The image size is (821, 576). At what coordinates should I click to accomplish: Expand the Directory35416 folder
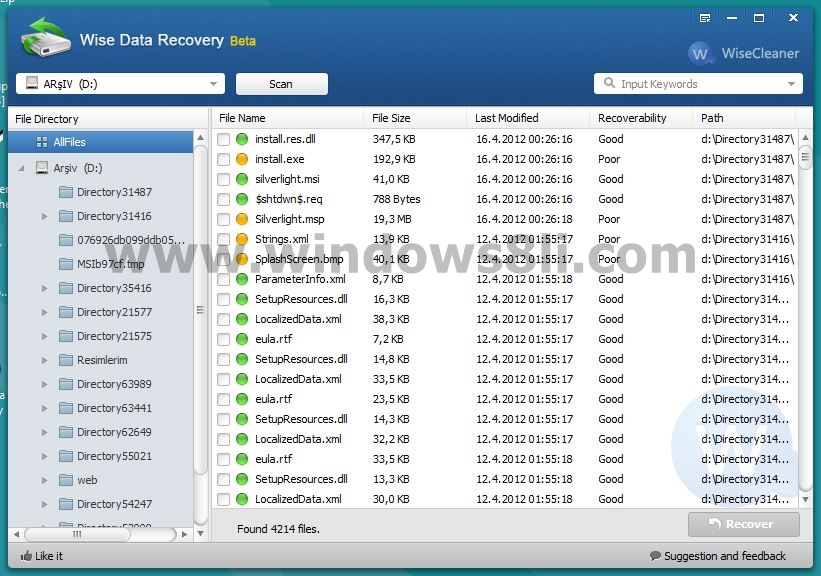[x=45, y=289]
